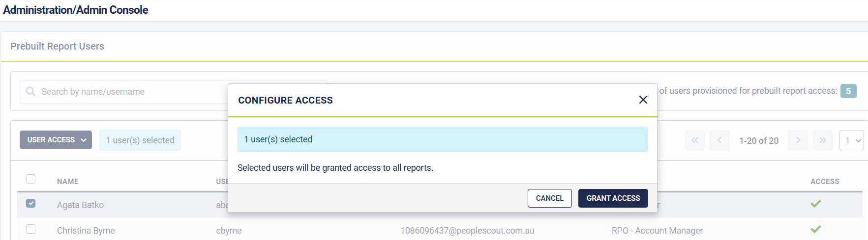Click the search magnifier icon
This screenshot has height=240, width=868.
click(30, 92)
